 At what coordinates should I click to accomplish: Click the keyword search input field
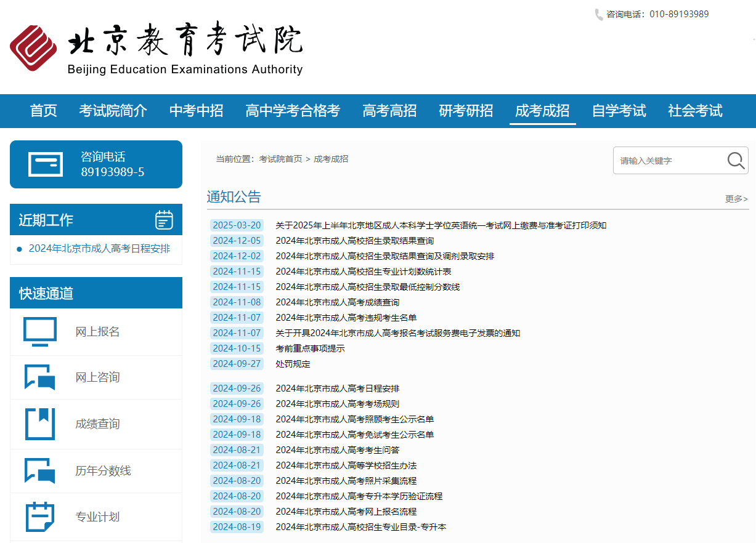pos(670,161)
